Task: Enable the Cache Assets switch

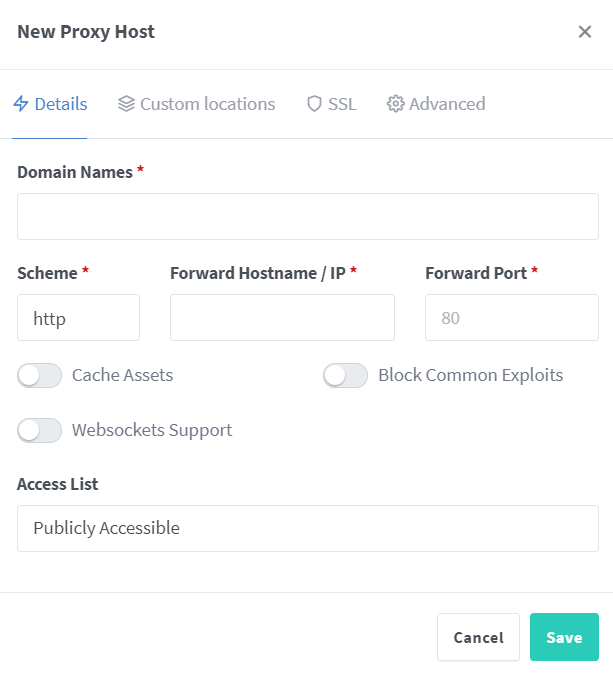Action: click(x=40, y=375)
